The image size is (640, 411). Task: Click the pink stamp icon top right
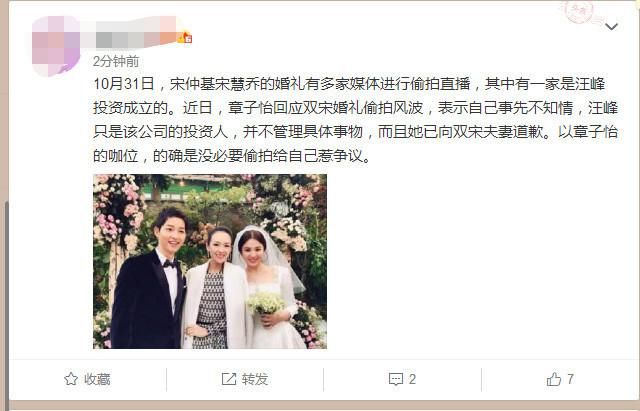point(578,11)
